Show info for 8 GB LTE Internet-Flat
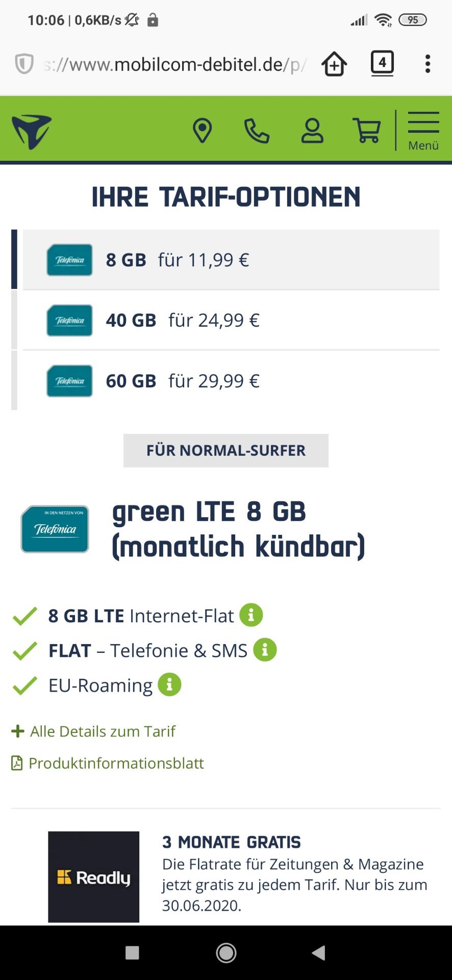 pos(251,615)
